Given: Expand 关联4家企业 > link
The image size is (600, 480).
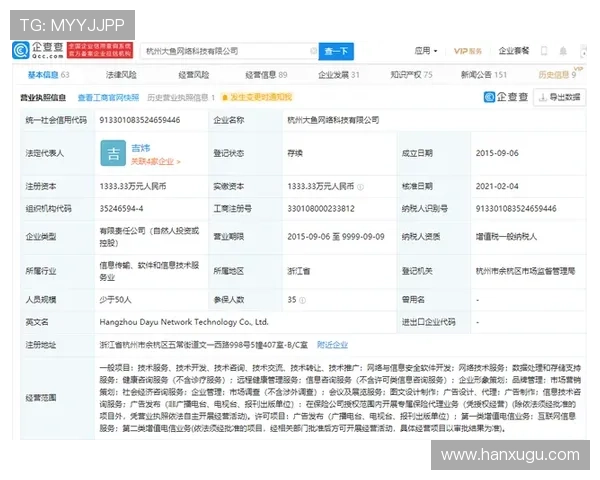Looking at the screenshot, I should click(x=156, y=162).
